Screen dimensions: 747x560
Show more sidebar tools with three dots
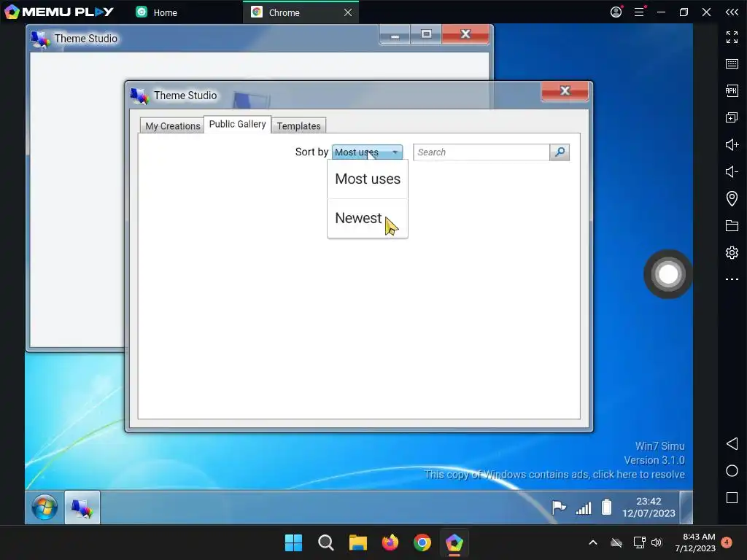tap(732, 279)
